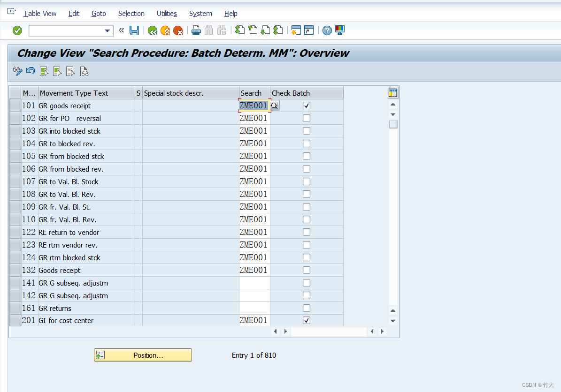Click the Search column header
This screenshot has width=561, height=392.
point(254,93)
